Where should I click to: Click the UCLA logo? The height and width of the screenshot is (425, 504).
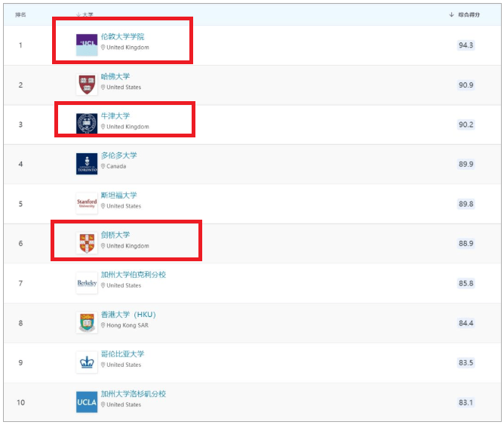87,402
